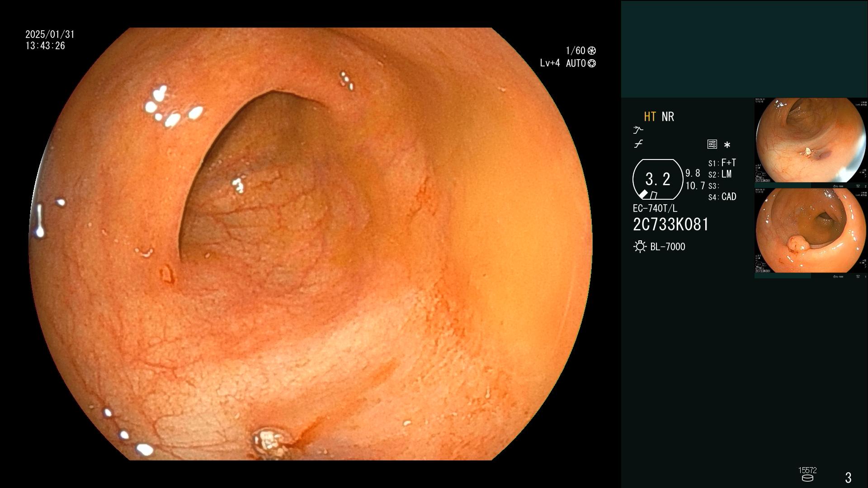This screenshot has height=488, width=868.
Task: Click the 10.7 scope dimension value
Action: click(x=695, y=186)
